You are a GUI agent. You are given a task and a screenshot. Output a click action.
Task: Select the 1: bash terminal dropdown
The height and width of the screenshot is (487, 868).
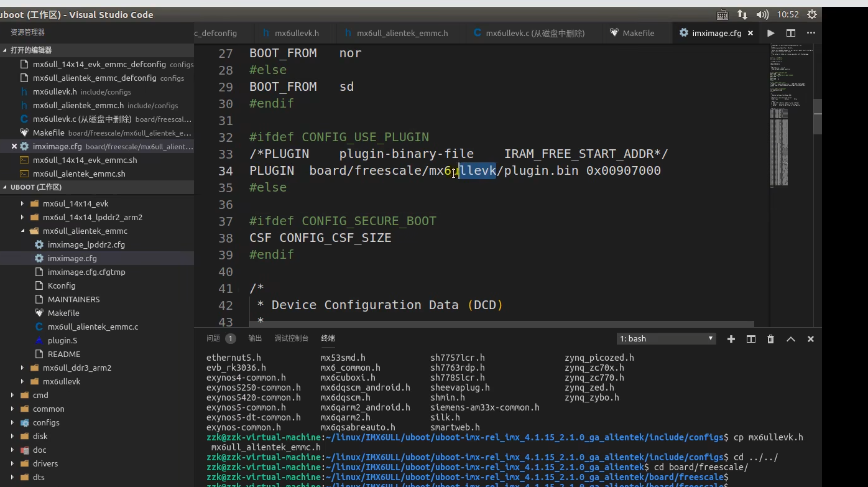(x=666, y=338)
